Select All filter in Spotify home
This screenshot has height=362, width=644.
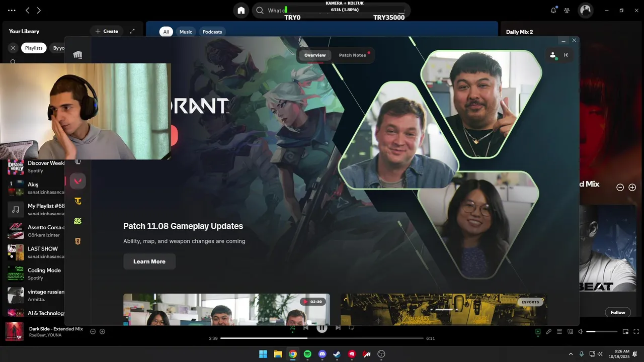(x=166, y=32)
